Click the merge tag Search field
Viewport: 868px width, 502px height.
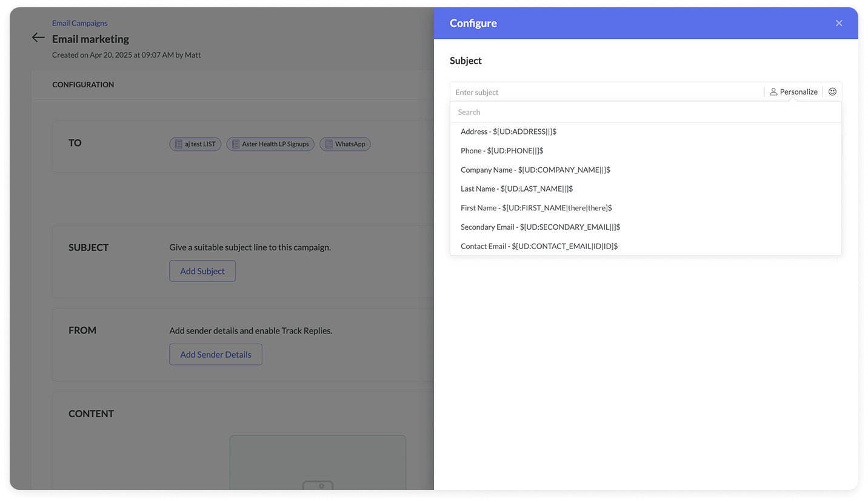tap(645, 112)
